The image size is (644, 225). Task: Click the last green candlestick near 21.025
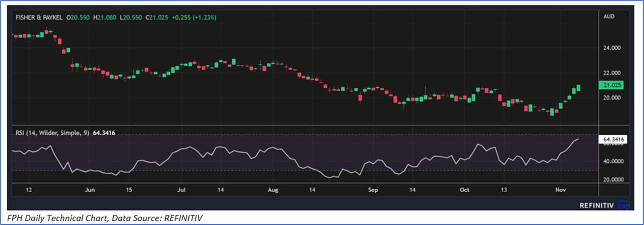(x=579, y=88)
